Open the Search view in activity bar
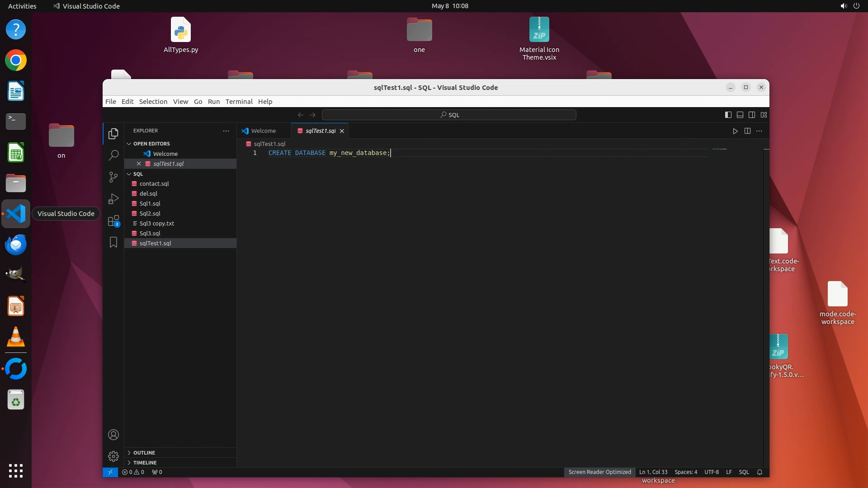Screen dimensions: 868x488 pyautogui.click(x=113, y=155)
